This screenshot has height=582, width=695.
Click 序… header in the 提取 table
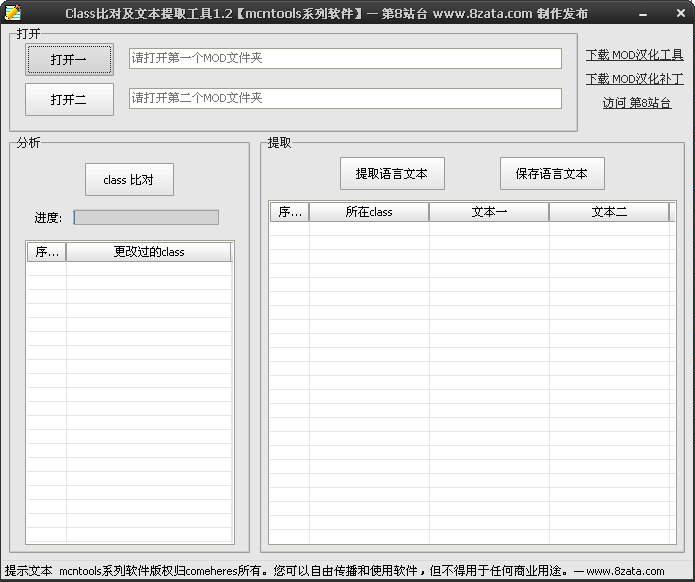[289, 212]
